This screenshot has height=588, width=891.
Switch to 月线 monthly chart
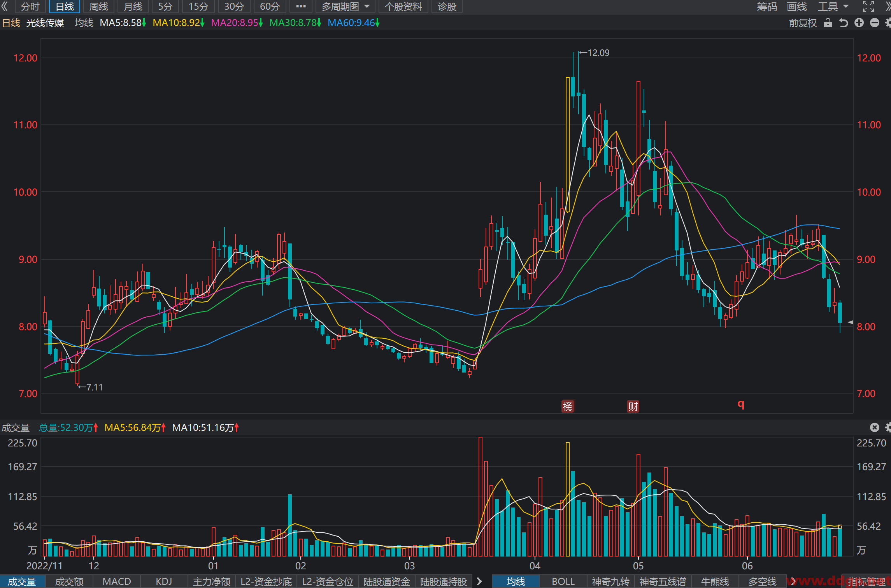click(x=133, y=6)
